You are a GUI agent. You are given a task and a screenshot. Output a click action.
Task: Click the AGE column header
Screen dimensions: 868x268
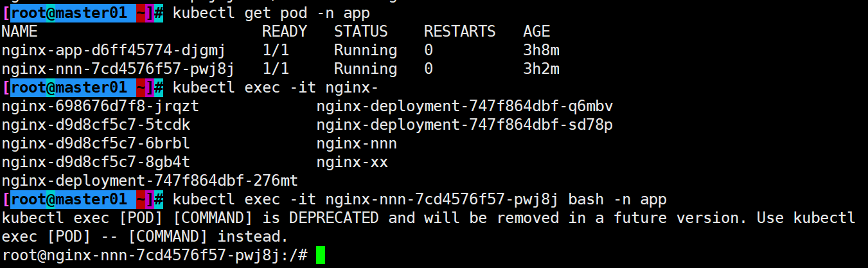pos(536,31)
